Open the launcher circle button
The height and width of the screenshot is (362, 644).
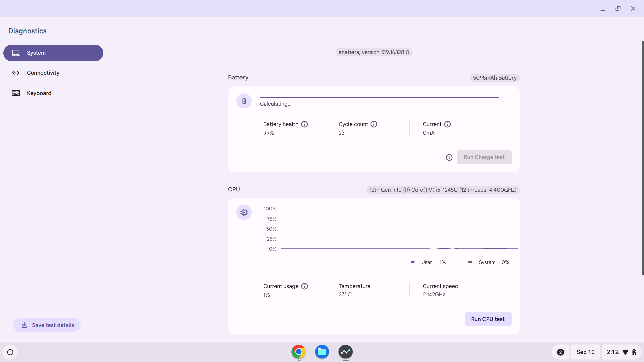point(10,352)
